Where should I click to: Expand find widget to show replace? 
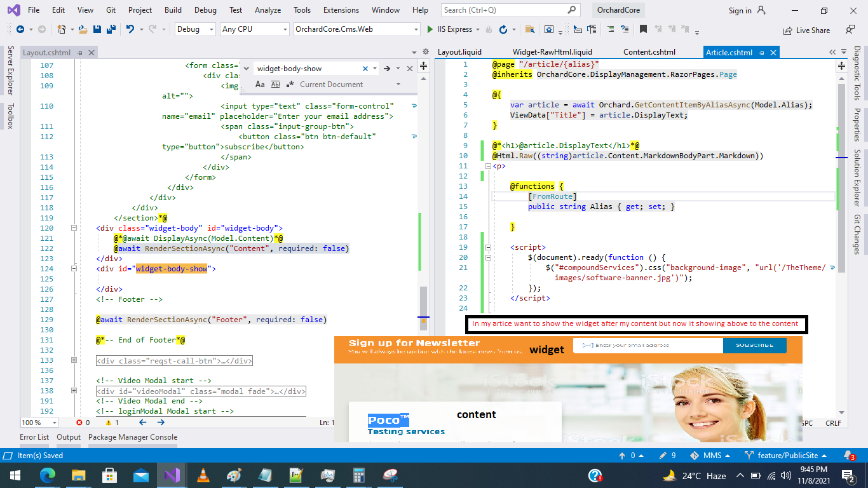(x=246, y=69)
